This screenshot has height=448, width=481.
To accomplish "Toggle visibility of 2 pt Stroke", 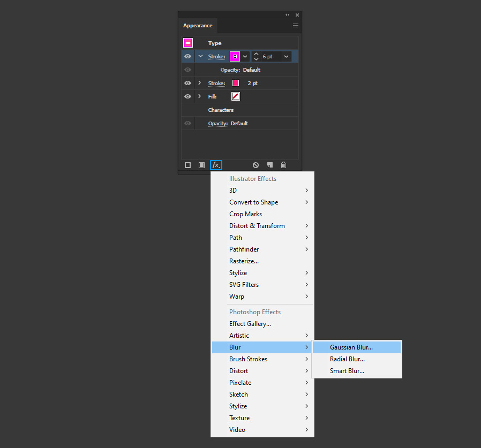I will (x=187, y=83).
